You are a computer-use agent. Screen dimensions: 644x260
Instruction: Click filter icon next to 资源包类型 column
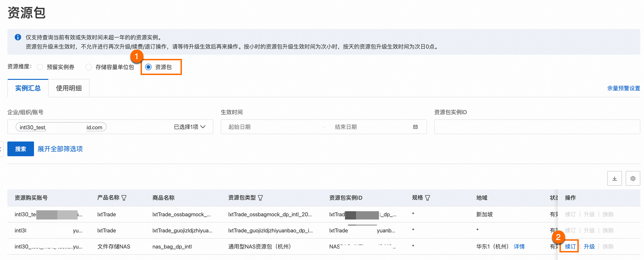click(260, 198)
